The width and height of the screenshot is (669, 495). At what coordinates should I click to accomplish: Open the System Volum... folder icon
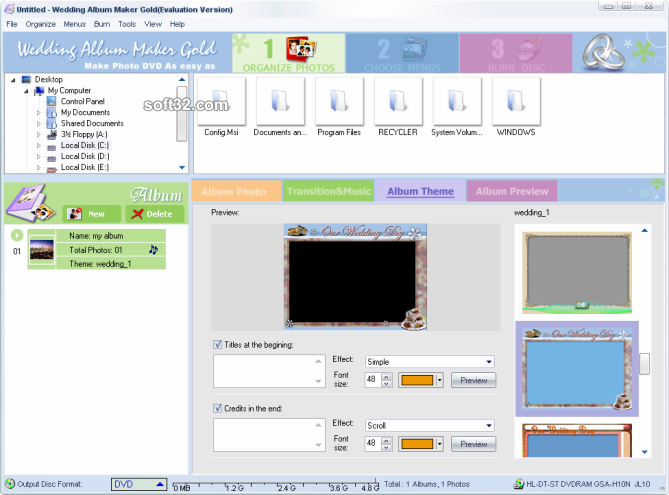457,101
